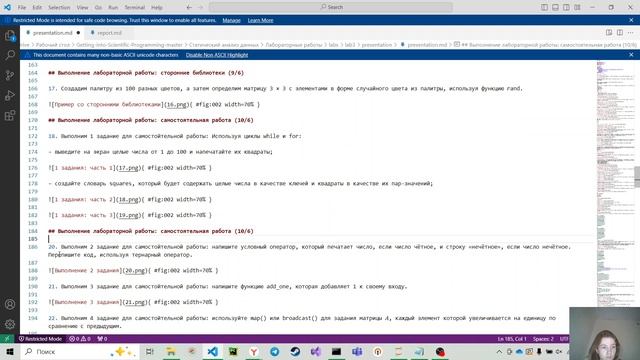The image size is (640, 360).
Task: Click 'Spaces: 2' indentation setting
Action: coord(543,339)
